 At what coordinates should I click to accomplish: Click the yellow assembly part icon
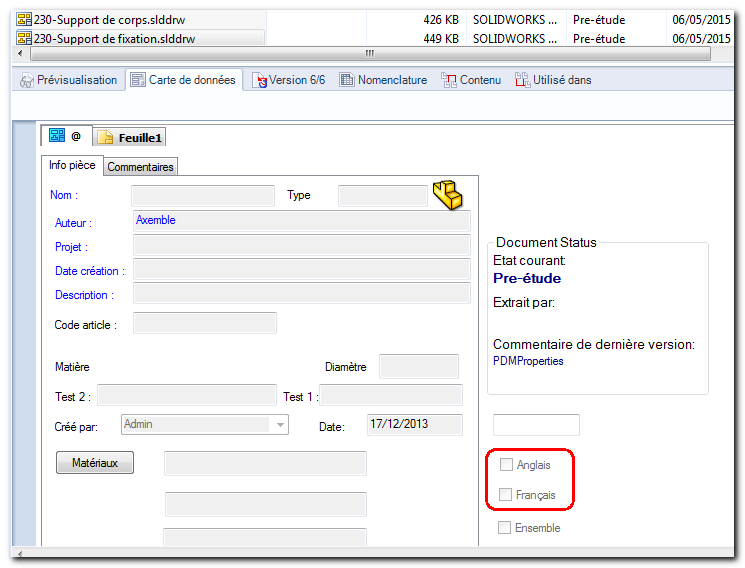[445, 193]
